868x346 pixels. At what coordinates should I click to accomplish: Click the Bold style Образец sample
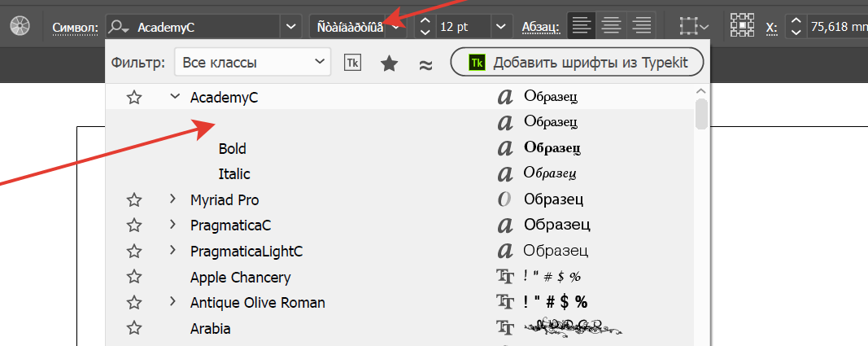tap(552, 148)
